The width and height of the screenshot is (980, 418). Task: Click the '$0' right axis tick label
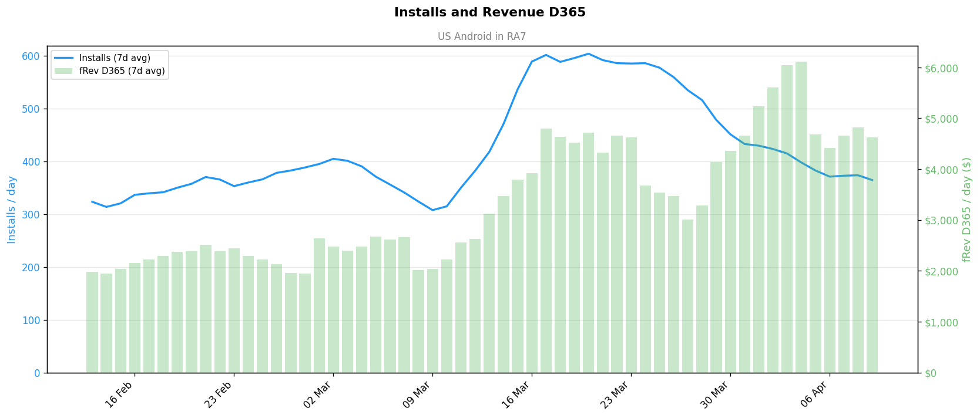coord(931,373)
